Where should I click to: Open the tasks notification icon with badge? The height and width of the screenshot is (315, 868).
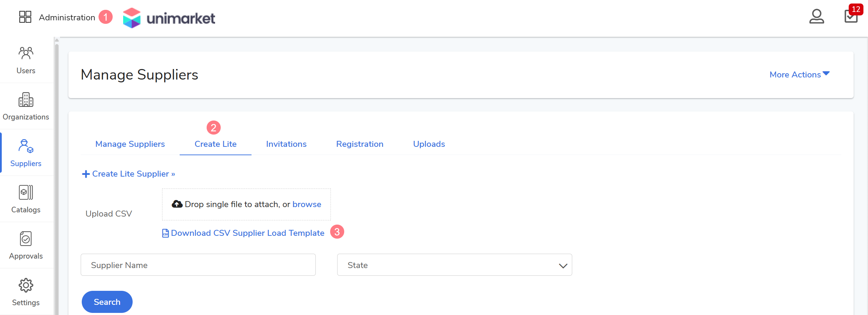pyautogui.click(x=851, y=16)
